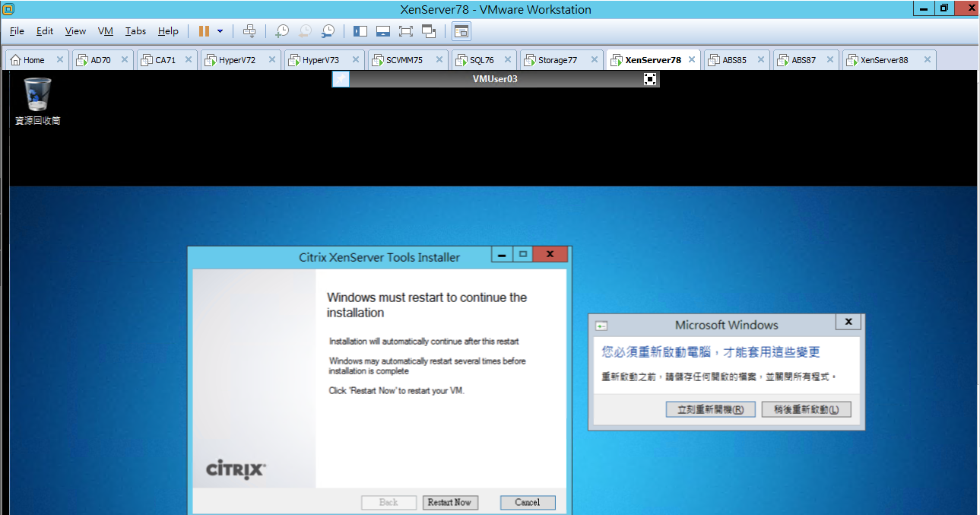Screen dimensions: 980x515
Task: Click the 立刻重新開機 (Restart Now) button
Action: coord(710,409)
